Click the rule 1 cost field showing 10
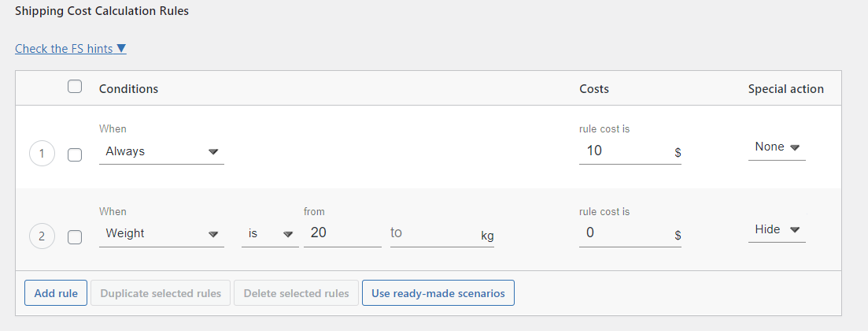The width and height of the screenshot is (868, 331). pyautogui.click(x=630, y=151)
